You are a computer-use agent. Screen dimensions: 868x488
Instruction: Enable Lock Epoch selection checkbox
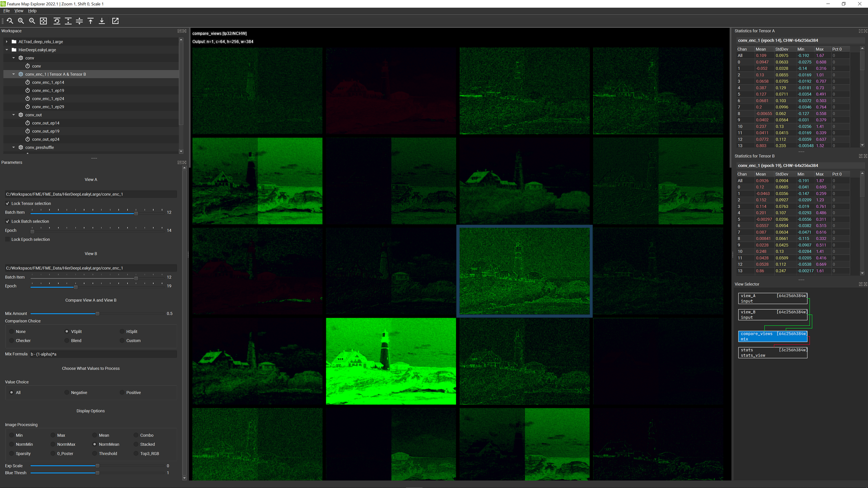click(8, 239)
